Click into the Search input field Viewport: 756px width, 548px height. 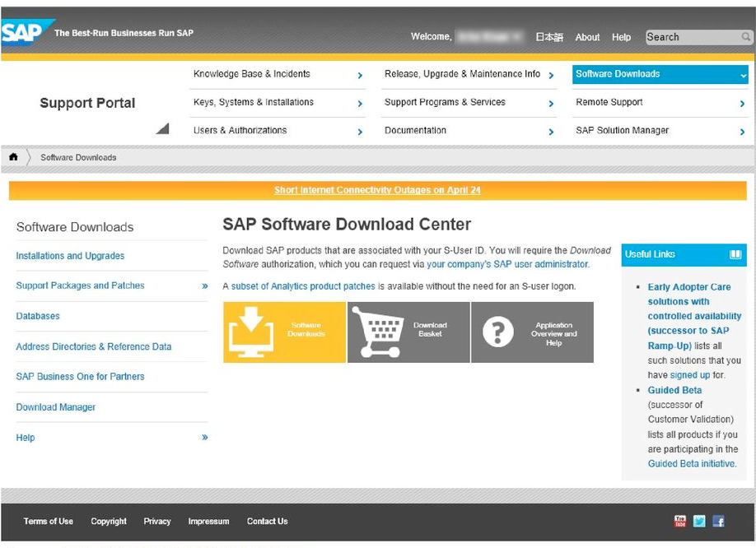coord(693,37)
